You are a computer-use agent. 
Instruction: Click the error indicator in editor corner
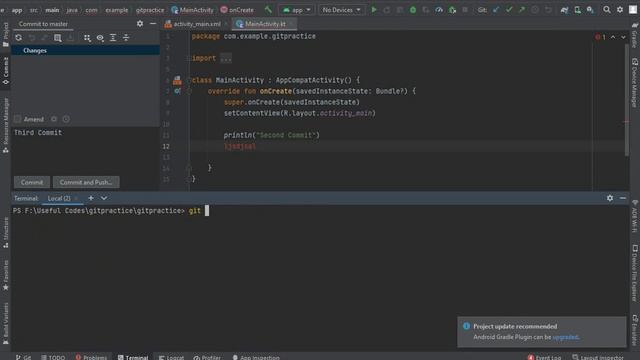click(x=600, y=37)
